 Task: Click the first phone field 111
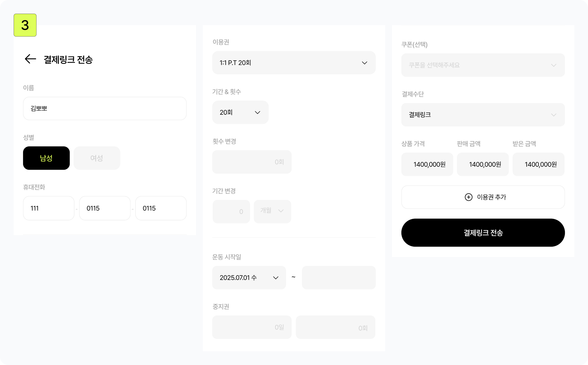click(49, 208)
